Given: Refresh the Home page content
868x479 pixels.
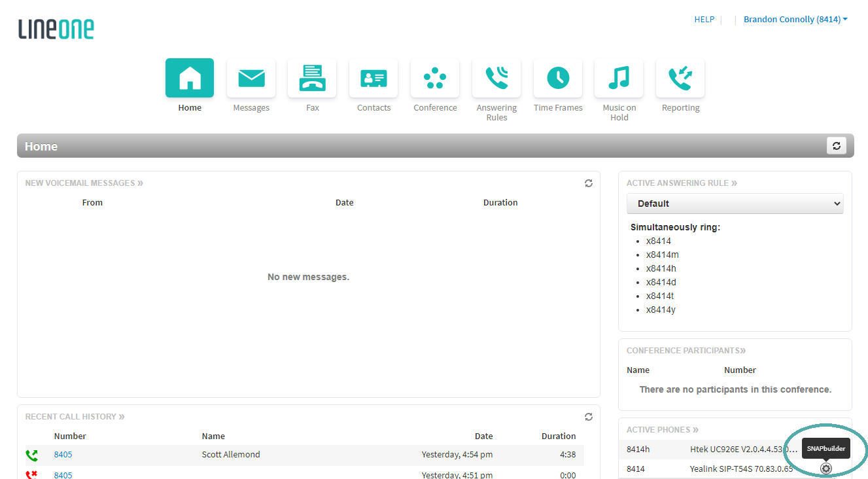Looking at the screenshot, I should pyautogui.click(x=837, y=145).
